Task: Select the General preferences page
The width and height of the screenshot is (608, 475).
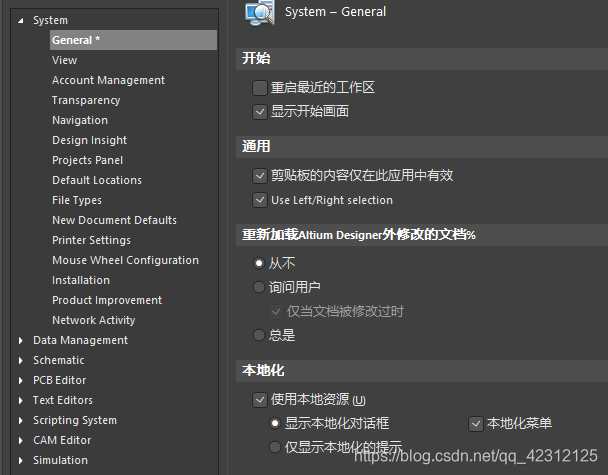Action: (133, 40)
